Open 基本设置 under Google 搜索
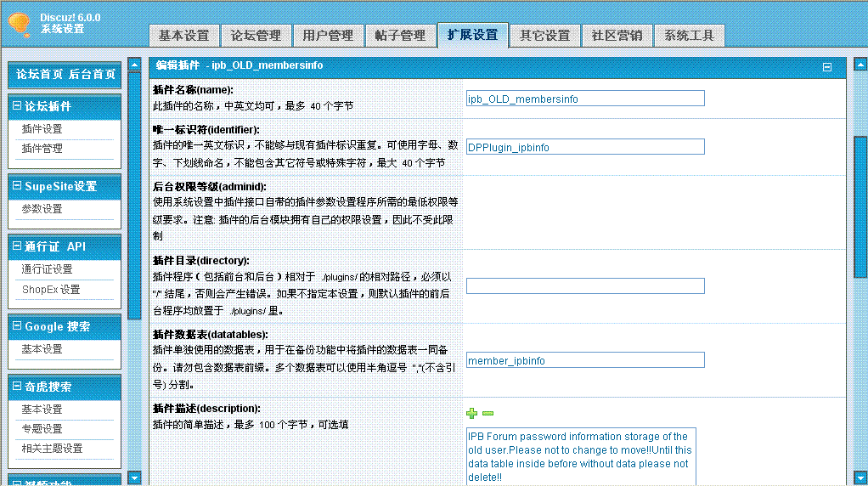Screen dimensions: 868x486 coord(42,349)
